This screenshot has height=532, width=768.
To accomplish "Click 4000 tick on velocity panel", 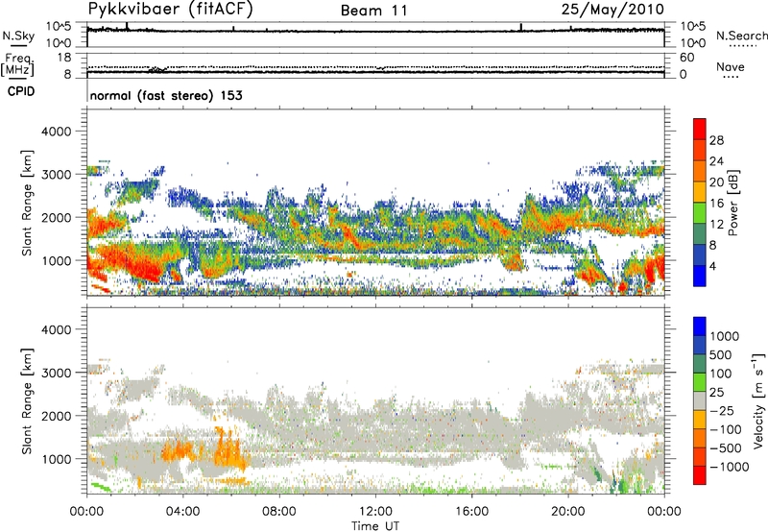I will pyautogui.click(x=56, y=329).
